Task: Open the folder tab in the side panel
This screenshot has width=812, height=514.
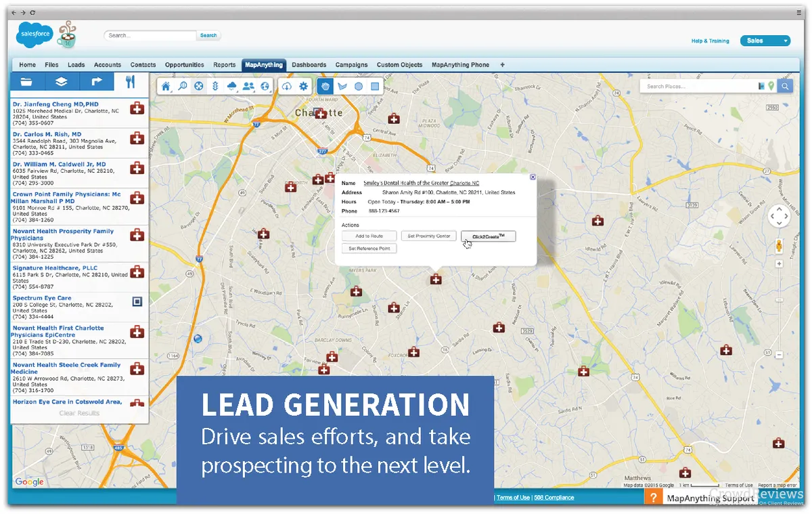Action: tap(28, 83)
